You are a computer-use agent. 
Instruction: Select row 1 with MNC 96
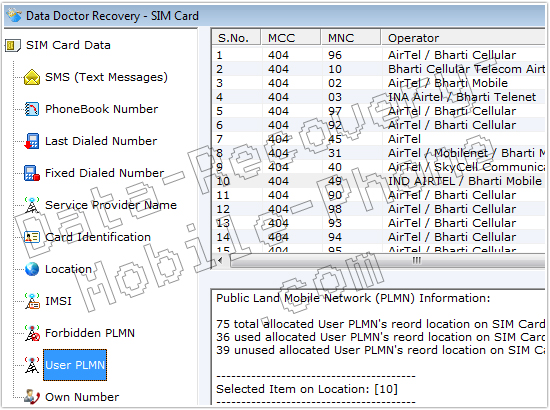pyautogui.click(x=378, y=55)
